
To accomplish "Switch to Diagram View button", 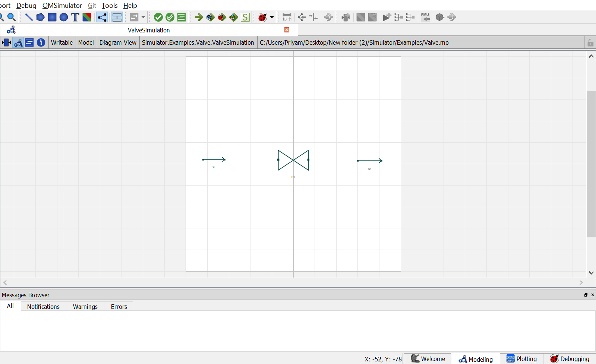I will [x=18, y=42].
